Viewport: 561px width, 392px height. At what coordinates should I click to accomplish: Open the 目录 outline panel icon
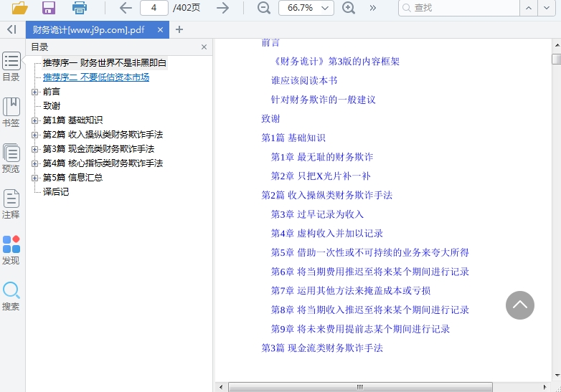click(x=11, y=67)
